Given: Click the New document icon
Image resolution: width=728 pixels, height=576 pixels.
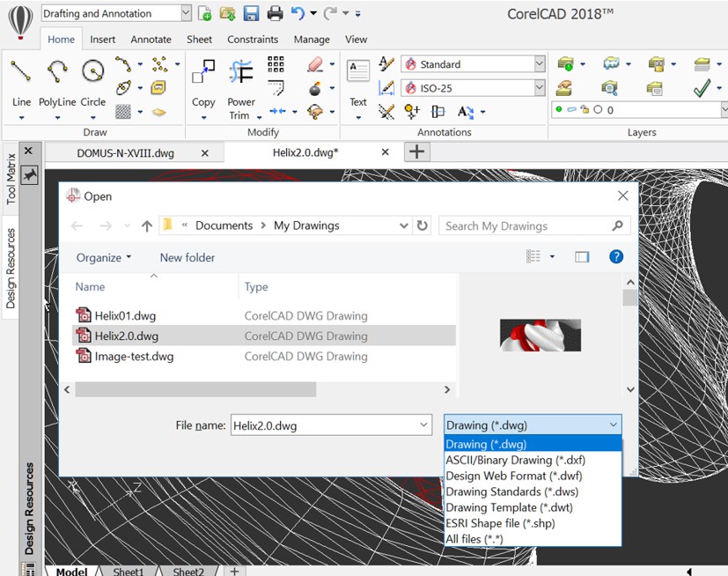Looking at the screenshot, I should point(204,13).
